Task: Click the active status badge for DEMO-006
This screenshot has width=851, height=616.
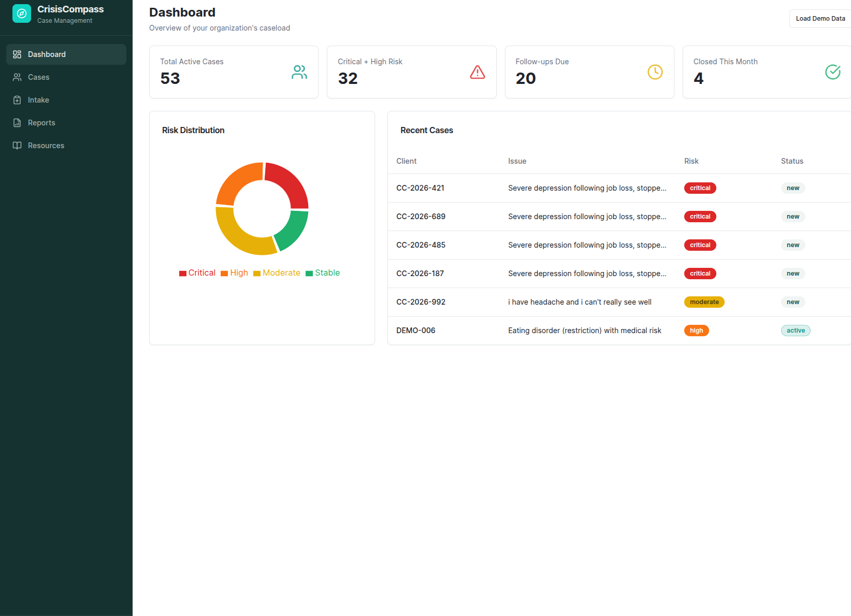Action: (796, 331)
